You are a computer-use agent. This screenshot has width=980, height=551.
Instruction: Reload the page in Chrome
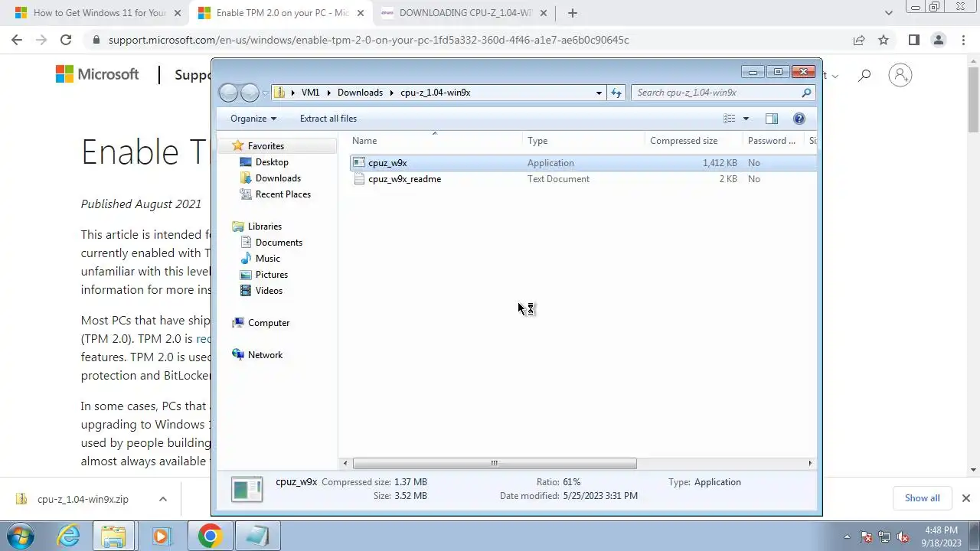coord(66,40)
